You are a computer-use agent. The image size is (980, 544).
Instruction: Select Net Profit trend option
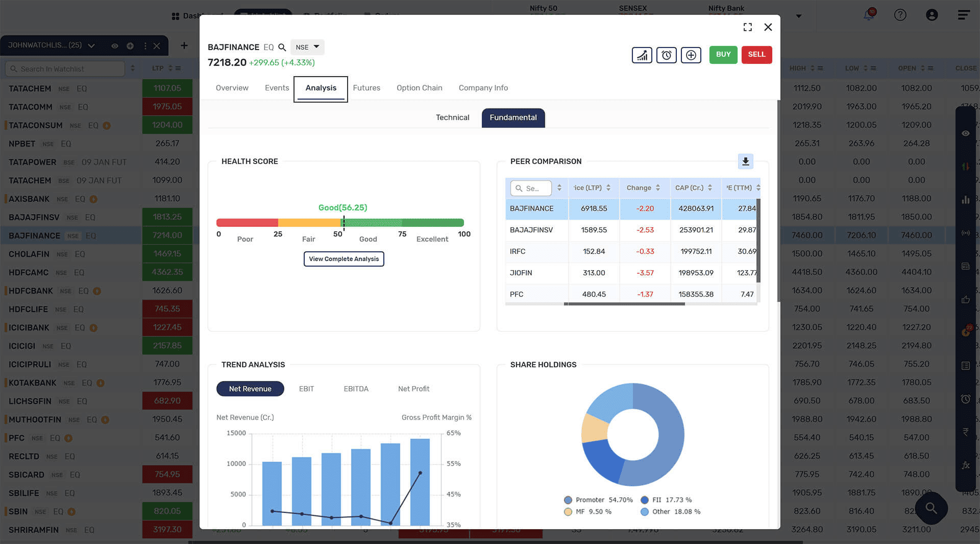click(413, 389)
